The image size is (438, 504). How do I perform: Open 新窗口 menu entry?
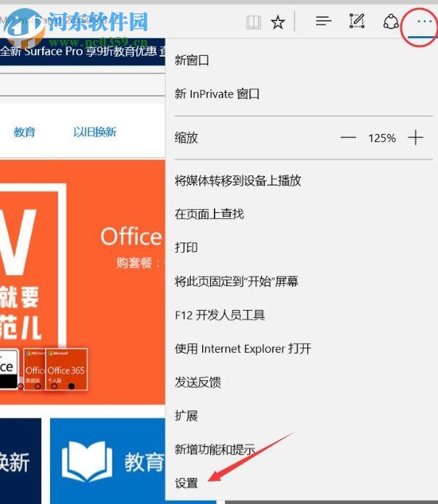tap(192, 60)
